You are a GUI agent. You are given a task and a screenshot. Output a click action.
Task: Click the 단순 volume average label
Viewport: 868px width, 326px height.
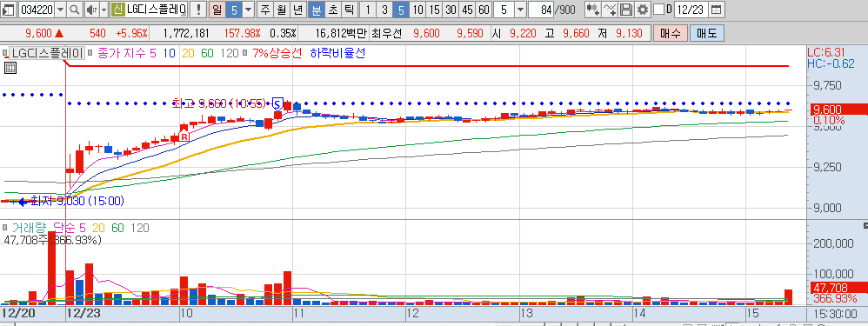coord(64,228)
